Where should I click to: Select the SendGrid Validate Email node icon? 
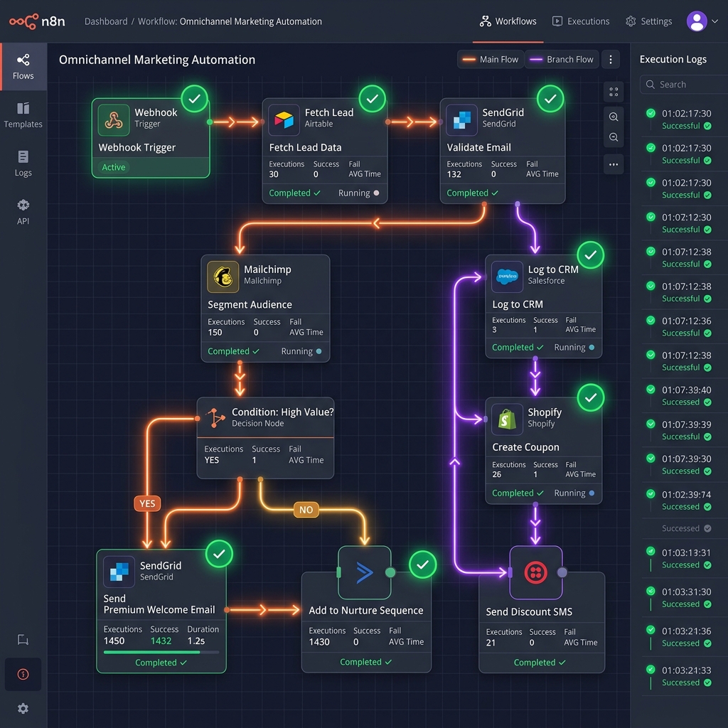tap(461, 119)
